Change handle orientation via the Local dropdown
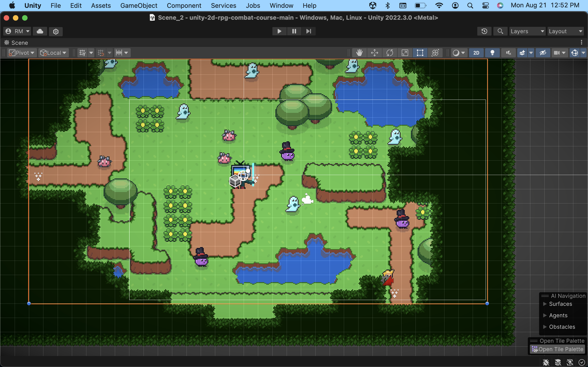588x367 pixels. pyautogui.click(x=53, y=53)
